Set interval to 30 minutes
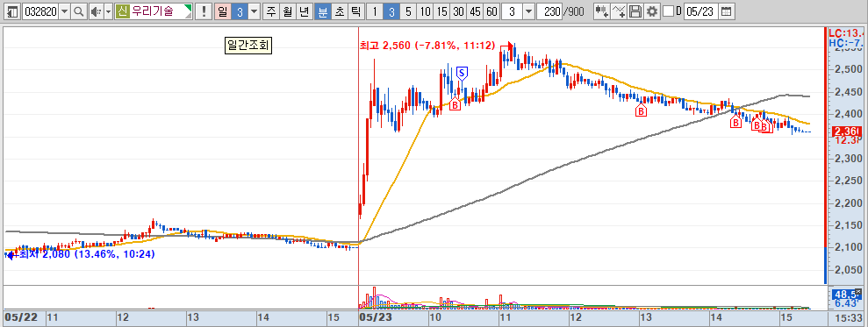This screenshot has height=327, width=868. (x=458, y=11)
